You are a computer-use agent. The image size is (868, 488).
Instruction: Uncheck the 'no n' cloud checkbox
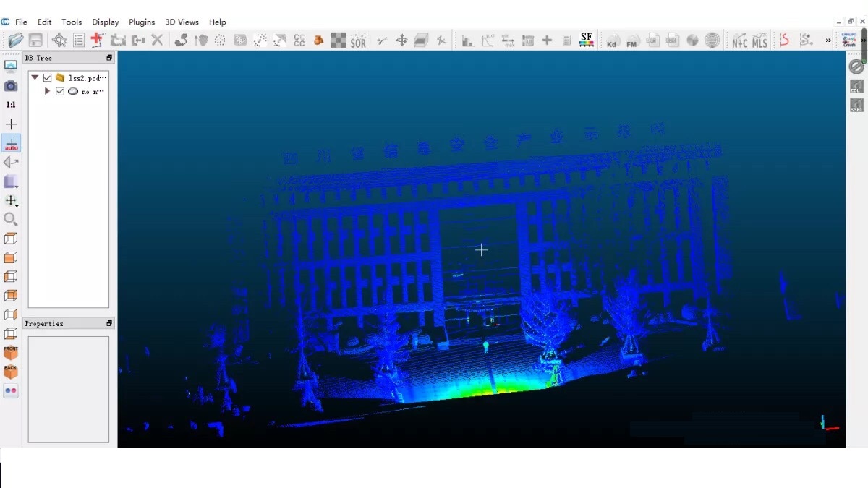(x=60, y=91)
